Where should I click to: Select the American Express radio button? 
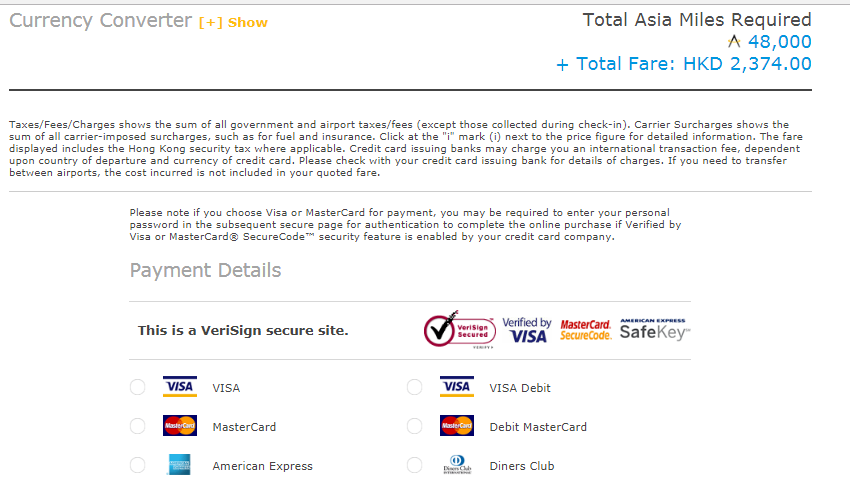(x=138, y=465)
